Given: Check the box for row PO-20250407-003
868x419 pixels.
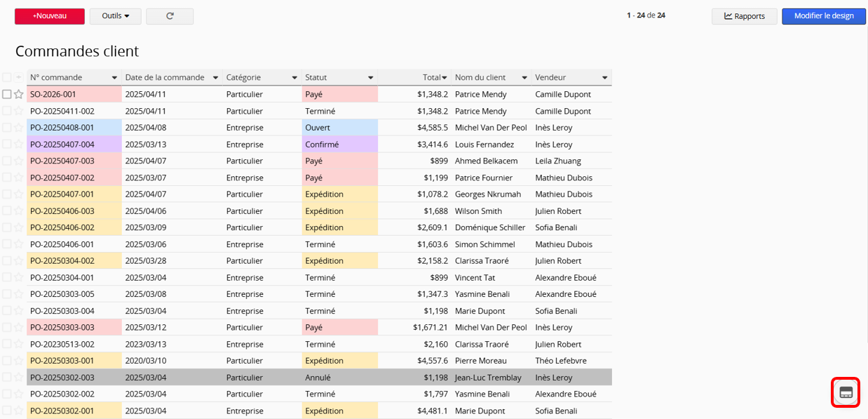Looking at the screenshot, I should point(7,161).
